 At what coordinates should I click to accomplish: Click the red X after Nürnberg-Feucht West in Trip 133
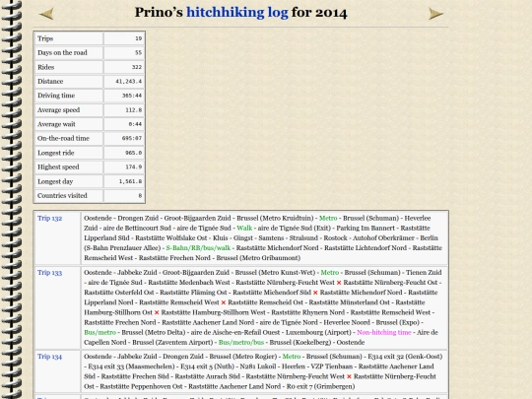click(x=339, y=283)
